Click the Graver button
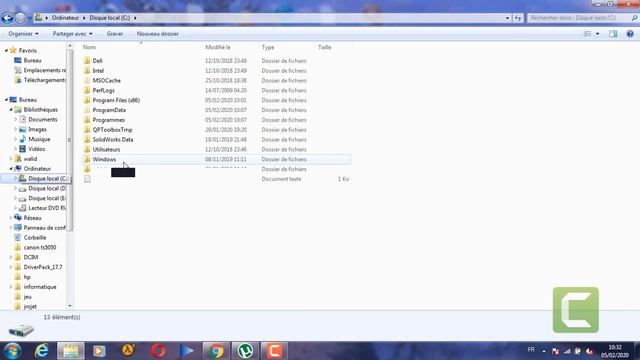 (x=115, y=34)
